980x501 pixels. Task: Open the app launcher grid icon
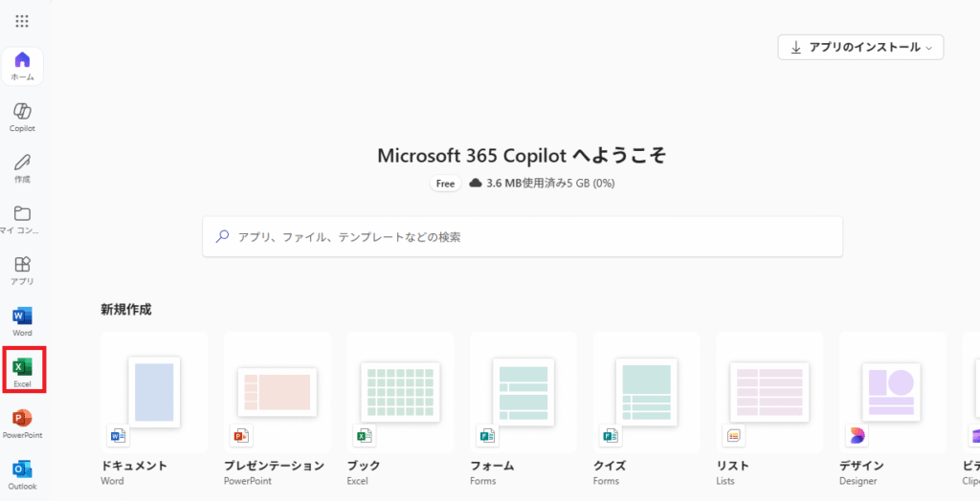pos(22,21)
